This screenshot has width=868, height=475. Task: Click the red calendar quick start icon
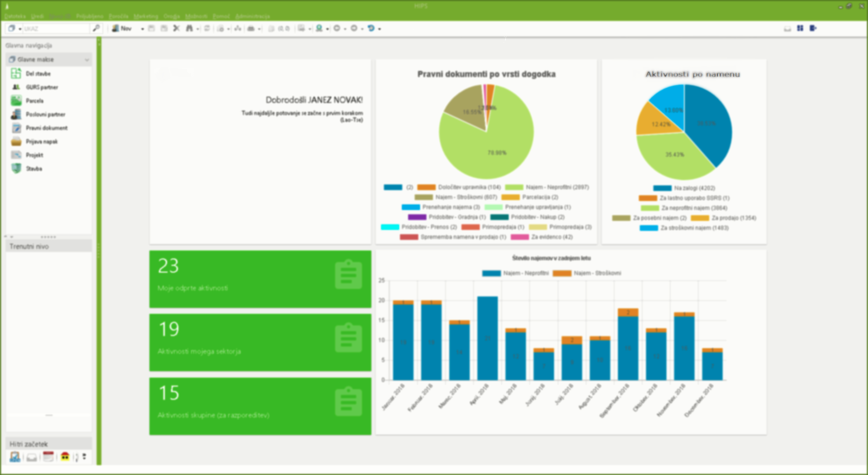coord(48,457)
